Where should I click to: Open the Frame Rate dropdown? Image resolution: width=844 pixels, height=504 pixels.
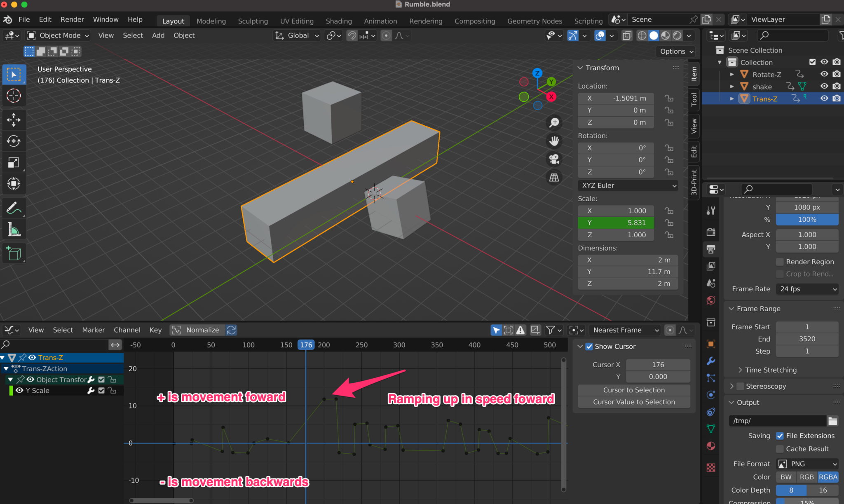pos(807,289)
